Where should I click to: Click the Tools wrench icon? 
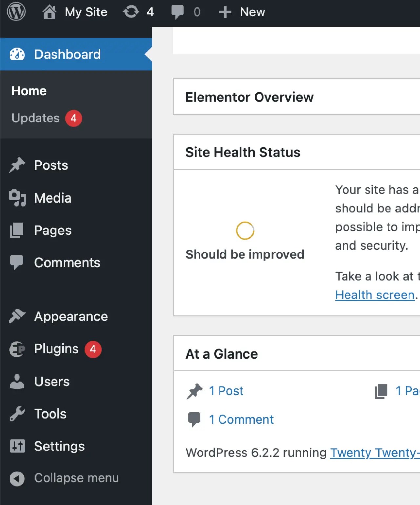pyautogui.click(x=17, y=414)
